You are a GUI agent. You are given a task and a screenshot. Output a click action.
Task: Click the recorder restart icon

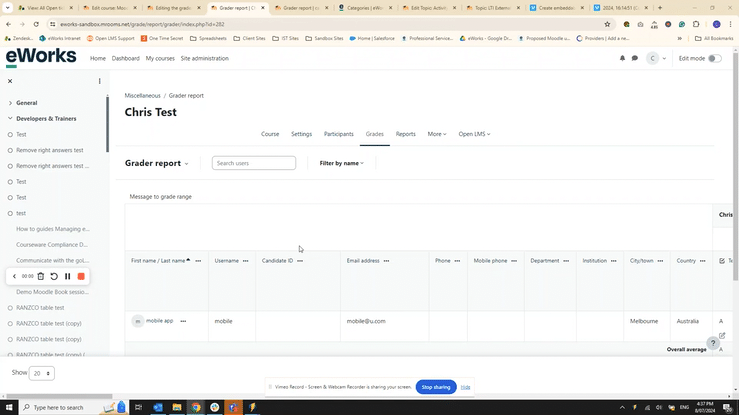coord(54,277)
